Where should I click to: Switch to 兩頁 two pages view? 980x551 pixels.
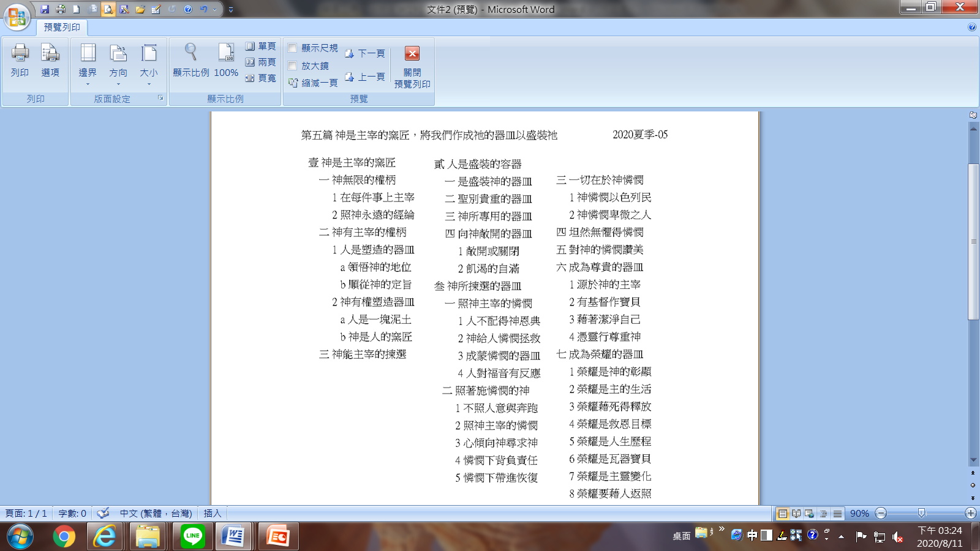coord(260,62)
